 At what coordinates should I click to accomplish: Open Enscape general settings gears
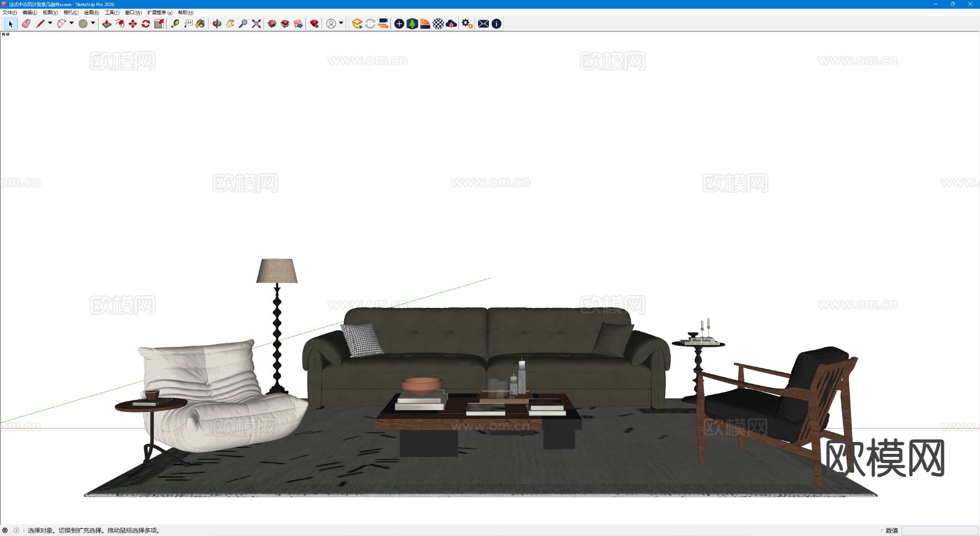coord(467,23)
